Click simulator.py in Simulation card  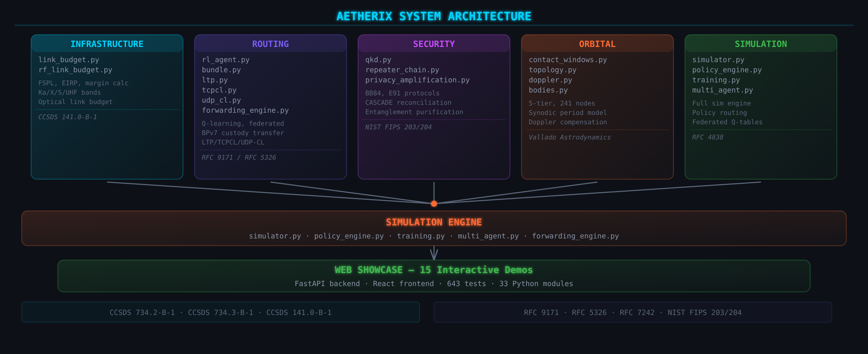pos(718,60)
